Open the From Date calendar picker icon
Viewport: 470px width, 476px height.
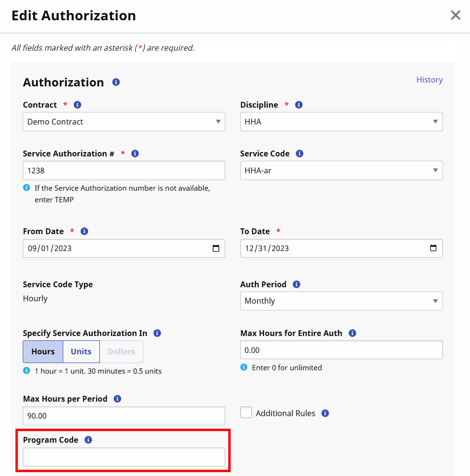217,248
